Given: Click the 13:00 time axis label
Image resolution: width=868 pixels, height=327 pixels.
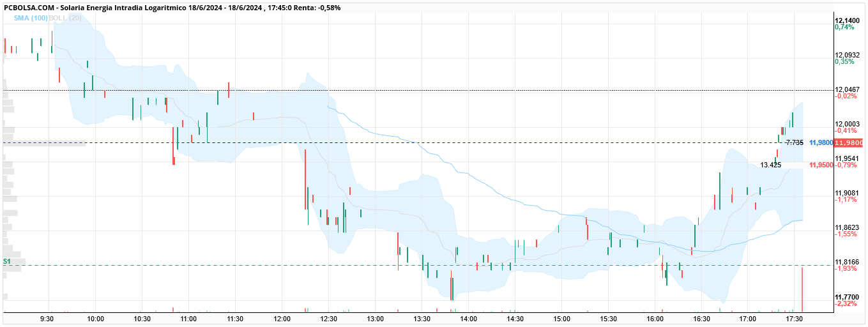Looking at the screenshot, I should click(376, 318).
